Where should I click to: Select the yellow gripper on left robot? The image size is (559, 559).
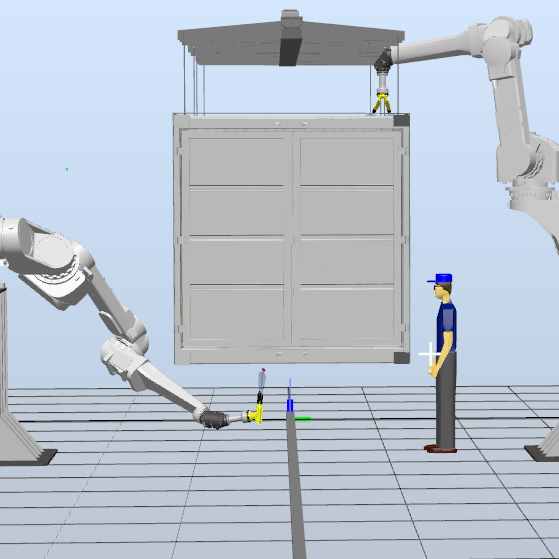click(x=257, y=413)
